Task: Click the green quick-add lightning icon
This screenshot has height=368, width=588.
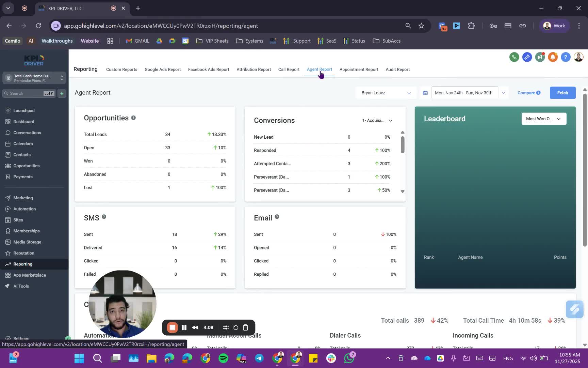Action: click(62, 93)
